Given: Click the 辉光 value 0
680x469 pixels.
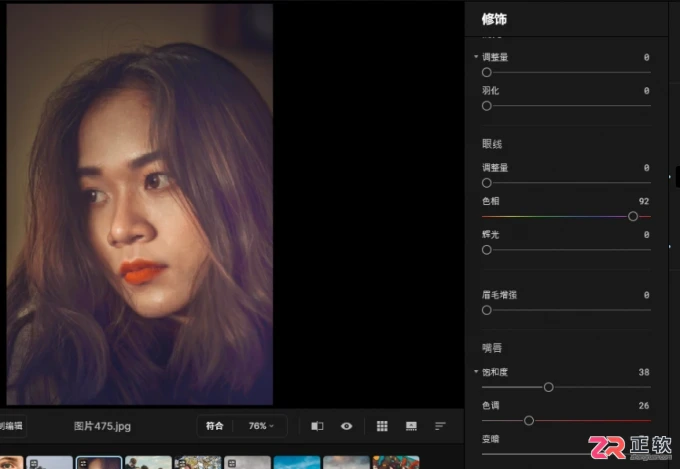Looking at the screenshot, I should (647, 235).
